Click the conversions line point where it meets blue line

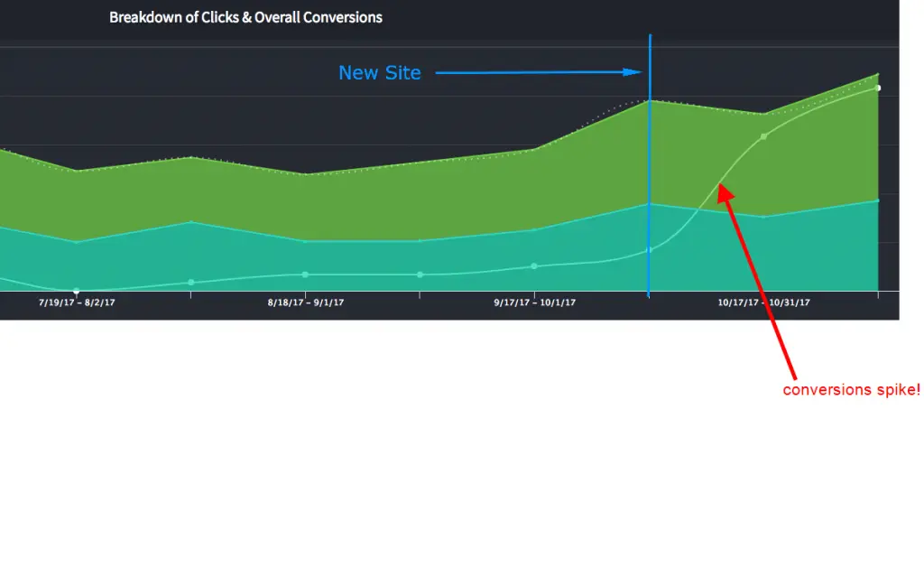point(650,250)
